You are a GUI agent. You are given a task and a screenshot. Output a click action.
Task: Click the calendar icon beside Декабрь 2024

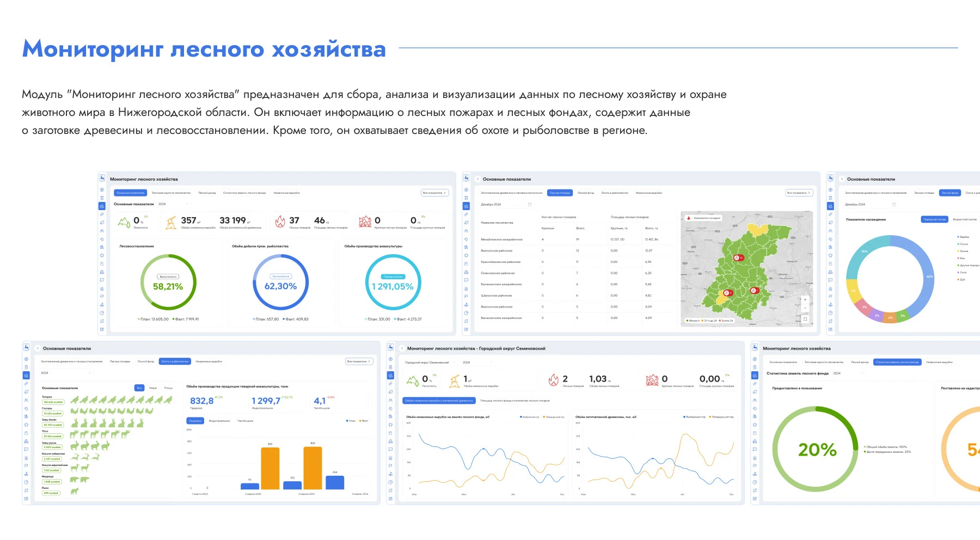[x=529, y=205]
